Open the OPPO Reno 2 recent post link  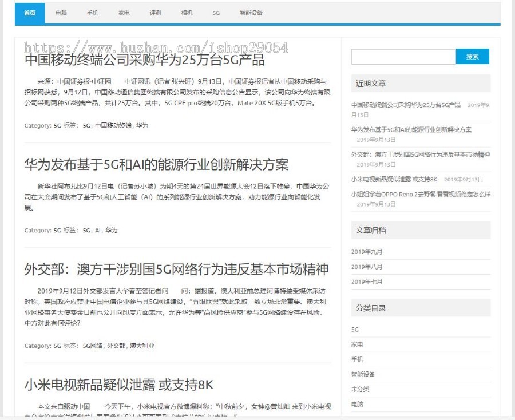pyautogui.click(x=421, y=195)
